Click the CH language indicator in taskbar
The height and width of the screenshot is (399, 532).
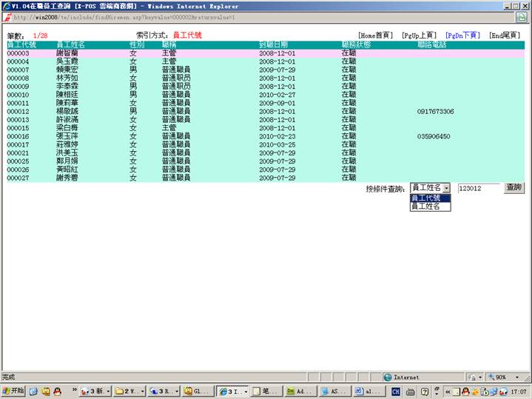pos(396,390)
